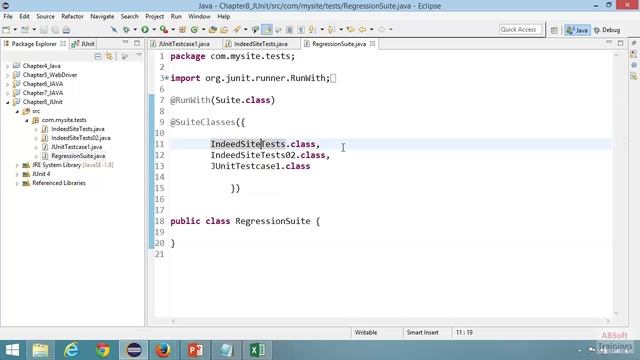Open the Project menu

click(155, 16)
